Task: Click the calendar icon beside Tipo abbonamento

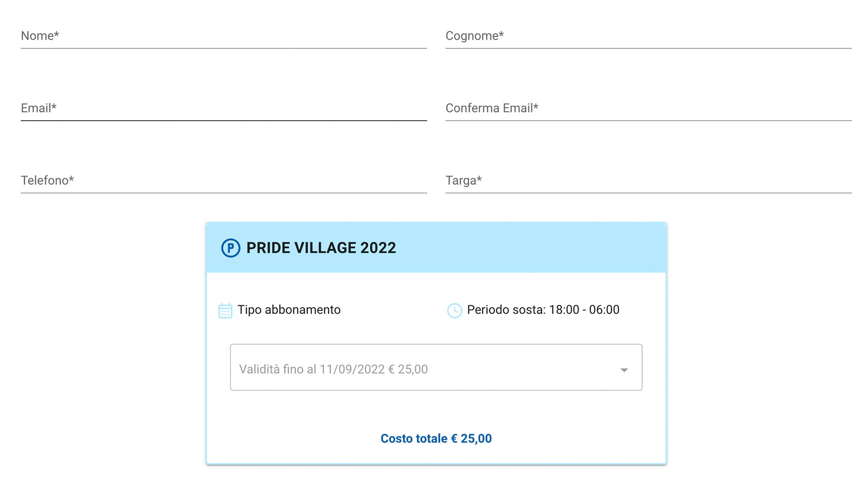Action: 225,310
